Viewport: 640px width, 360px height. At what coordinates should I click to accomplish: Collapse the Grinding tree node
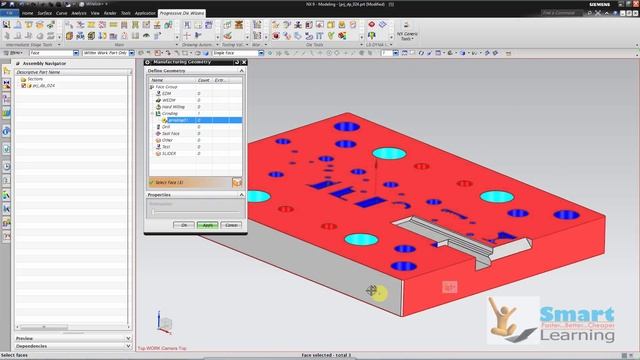(152, 113)
